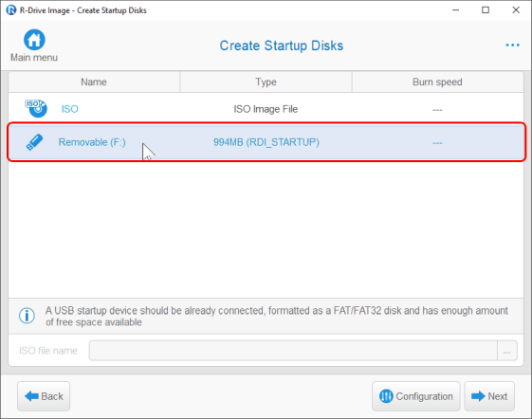Click the Burn speed column header
532x419 pixels.
click(x=437, y=82)
